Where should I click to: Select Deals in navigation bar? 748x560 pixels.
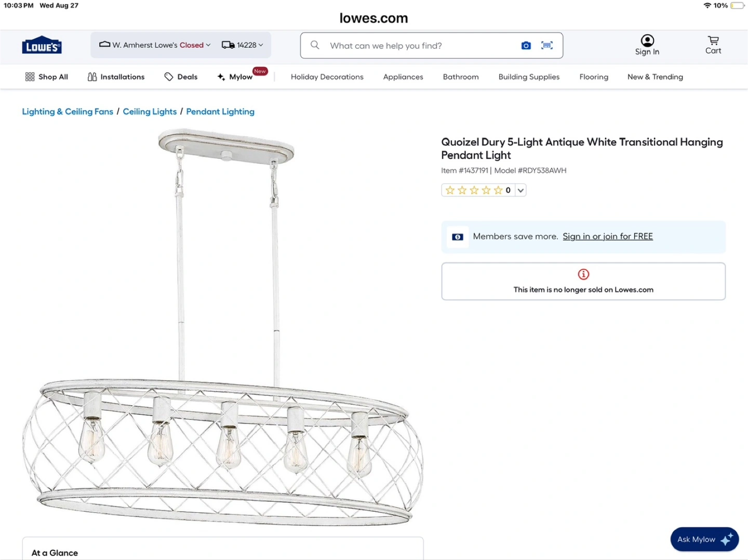coord(181,77)
